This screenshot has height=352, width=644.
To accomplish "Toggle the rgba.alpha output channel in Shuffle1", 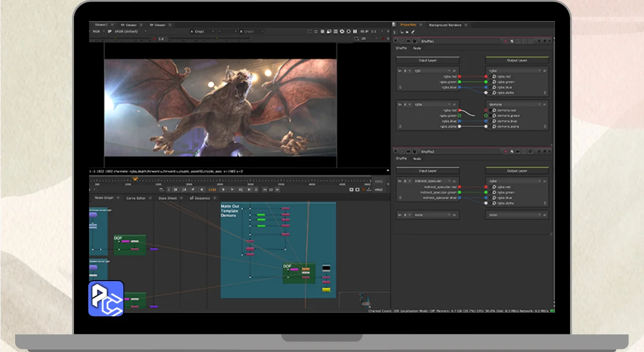I will (x=486, y=93).
